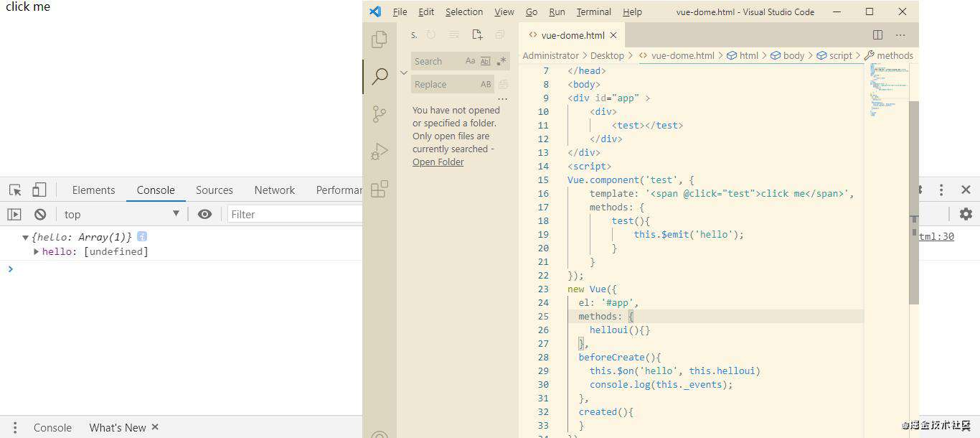Open the console settings gear
This screenshot has width=980, height=438.
[966, 214]
